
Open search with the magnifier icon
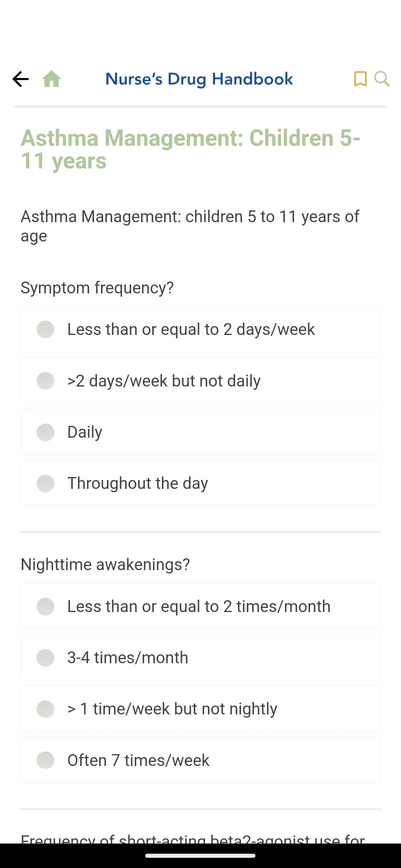tap(382, 79)
